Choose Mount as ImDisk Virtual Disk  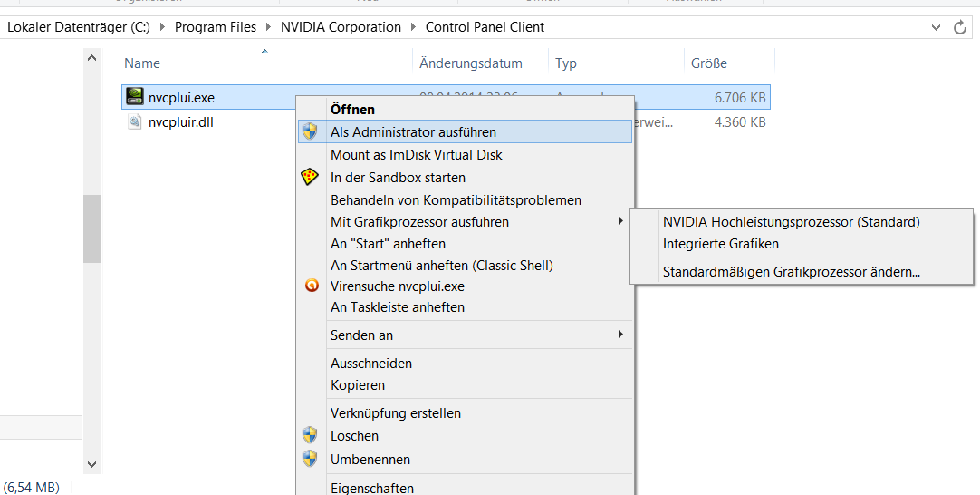[x=465, y=154]
